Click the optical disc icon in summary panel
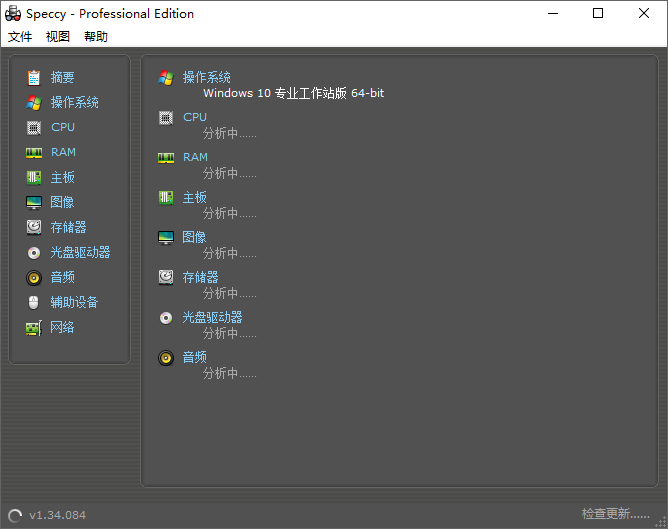668x529 pixels. point(166,318)
